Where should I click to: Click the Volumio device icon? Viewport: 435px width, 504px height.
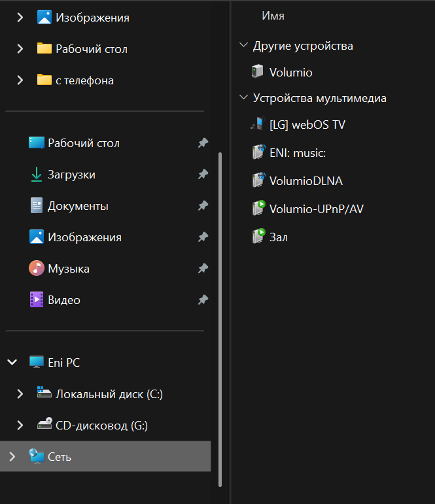[x=258, y=72]
